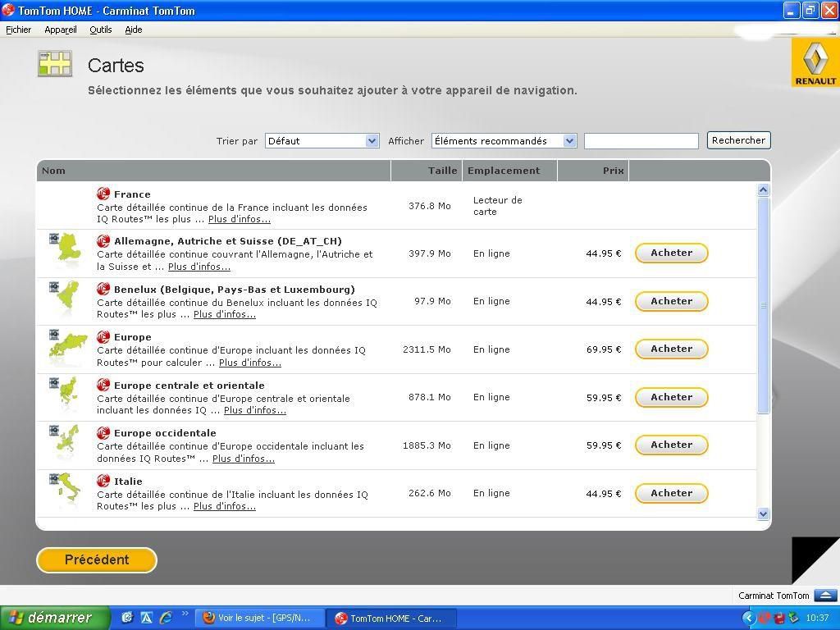Click the TomTom HOME taskbar button
This screenshot has height=630, width=840.
(x=391, y=619)
